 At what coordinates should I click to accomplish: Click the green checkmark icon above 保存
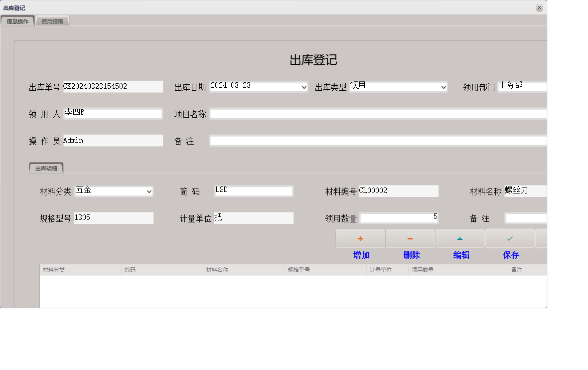[x=510, y=238]
